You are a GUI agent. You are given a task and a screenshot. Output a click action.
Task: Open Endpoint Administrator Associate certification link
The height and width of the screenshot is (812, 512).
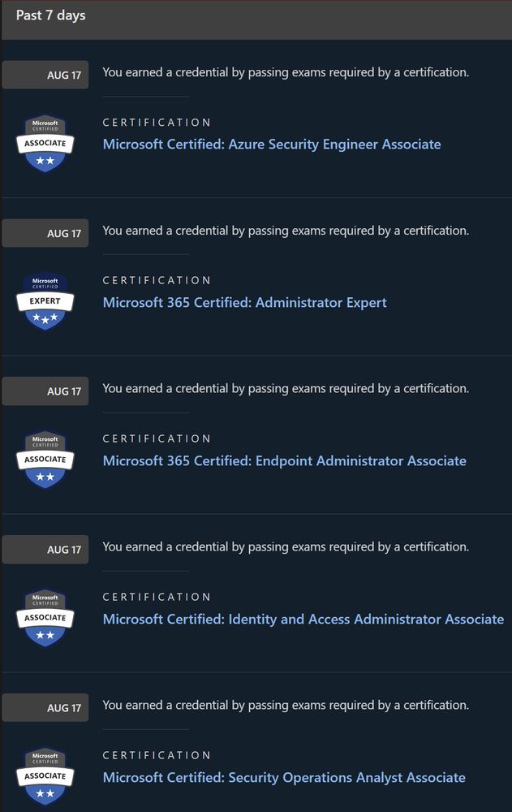284,460
